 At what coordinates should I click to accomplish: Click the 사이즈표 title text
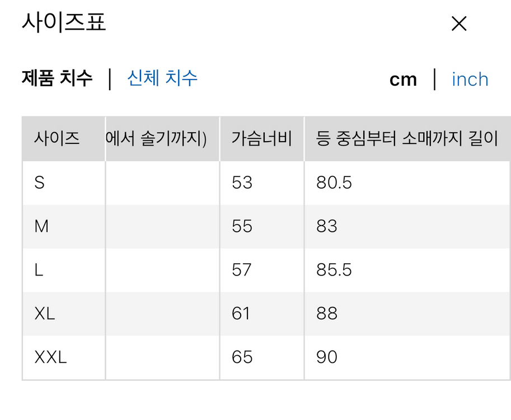coord(64,22)
